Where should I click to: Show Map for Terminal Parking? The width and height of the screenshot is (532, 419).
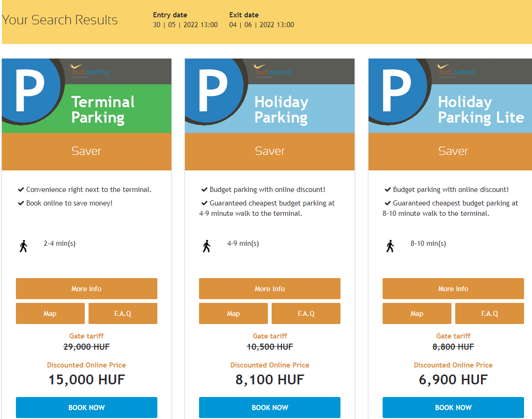coord(50,314)
